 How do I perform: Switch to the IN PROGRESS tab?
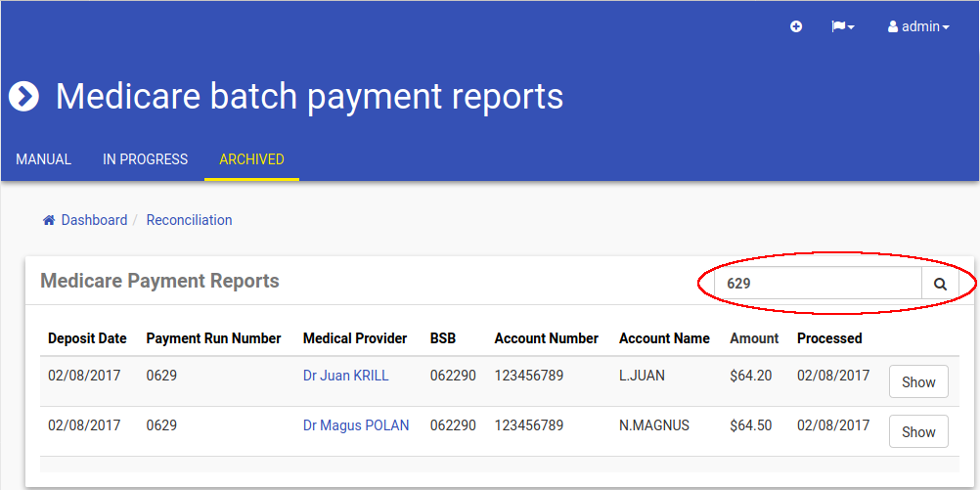145,159
